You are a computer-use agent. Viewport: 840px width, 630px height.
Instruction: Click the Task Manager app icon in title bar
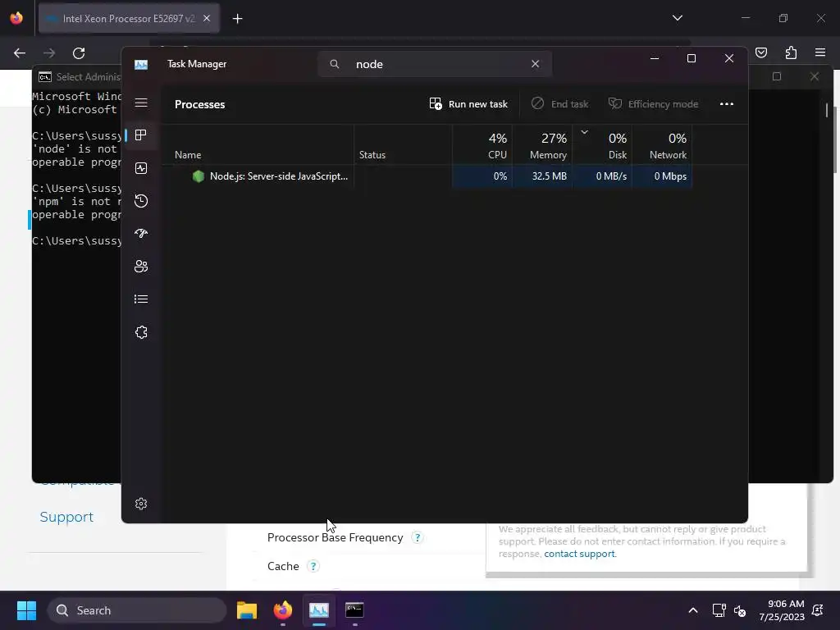(x=141, y=64)
